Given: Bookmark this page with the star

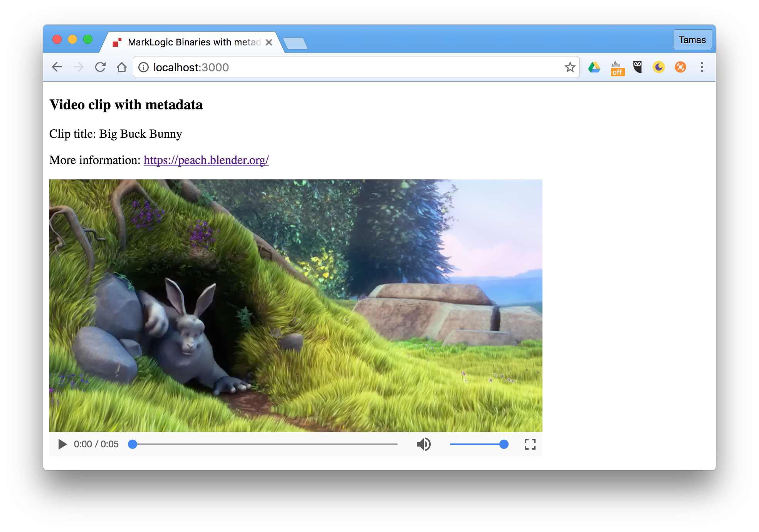Looking at the screenshot, I should 570,67.
